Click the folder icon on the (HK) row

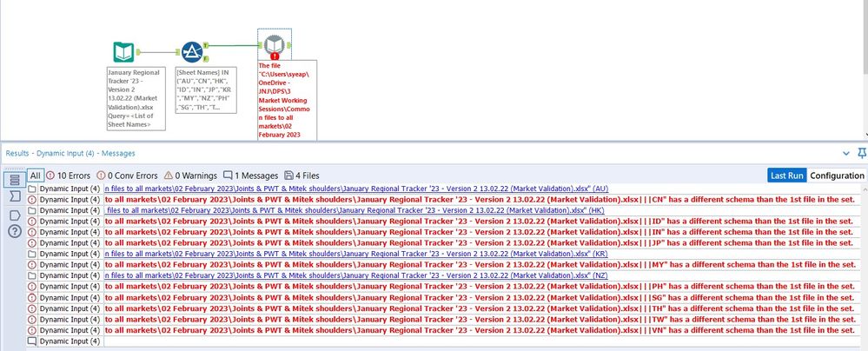click(x=32, y=210)
